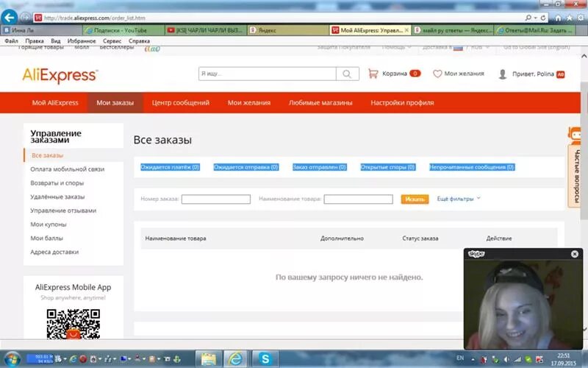Open the browser Tools gear icon
Screen dimensions: 588x368
pos(581,18)
